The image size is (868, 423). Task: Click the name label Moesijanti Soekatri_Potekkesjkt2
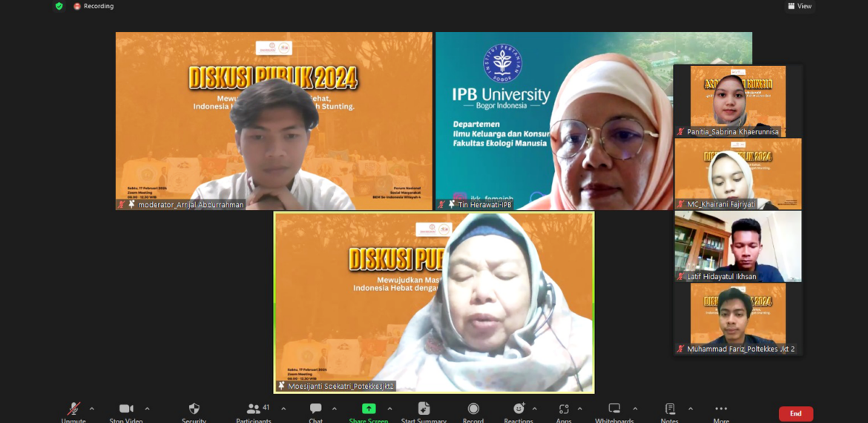(341, 386)
